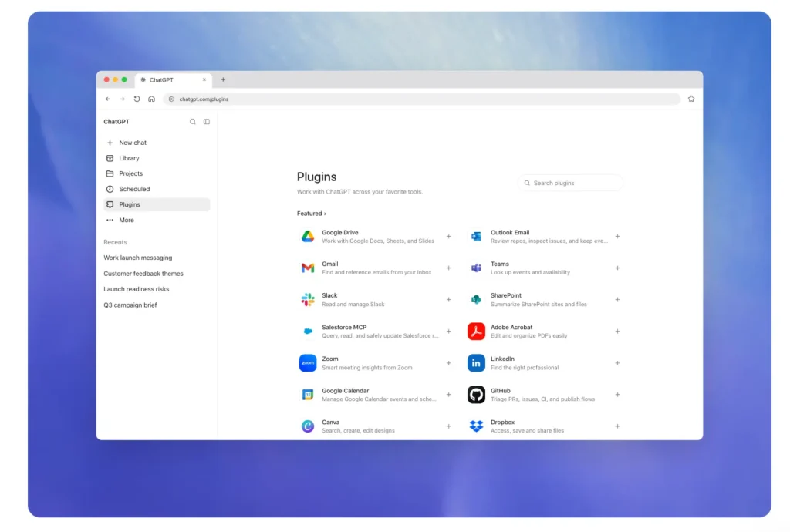
Task: Click the Salesforce MCP cloud icon
Action: pyautogui.click(x=308, y=332)
